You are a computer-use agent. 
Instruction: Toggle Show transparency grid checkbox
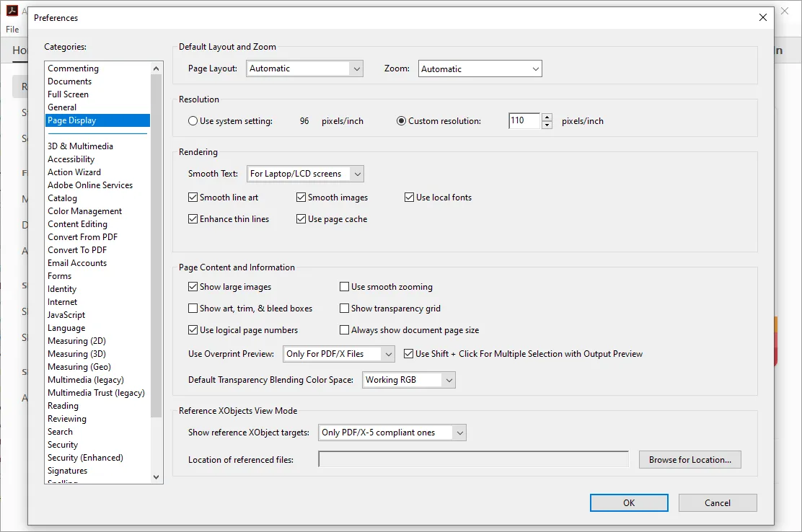[x=345, y=309]
